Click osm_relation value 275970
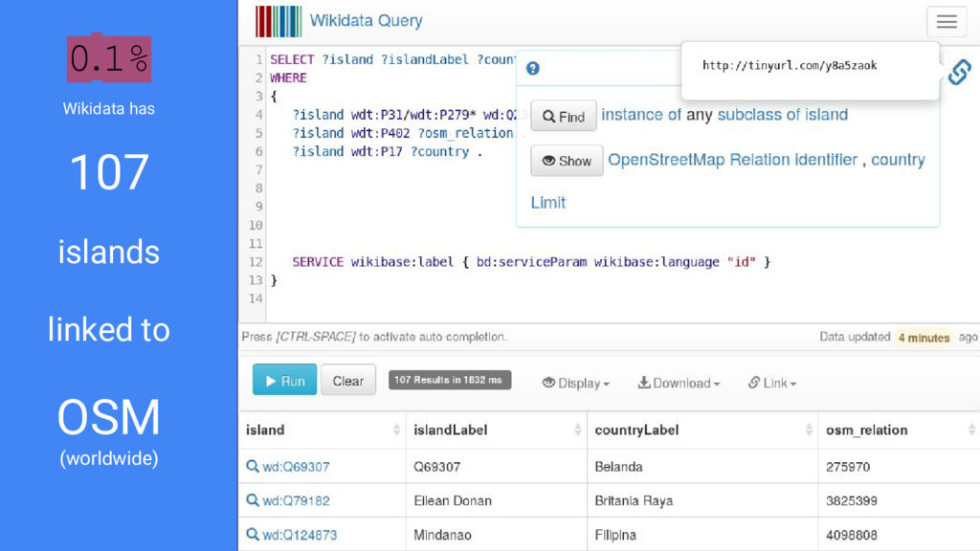Viewport: 980px width, 551px height. [848, 467]
